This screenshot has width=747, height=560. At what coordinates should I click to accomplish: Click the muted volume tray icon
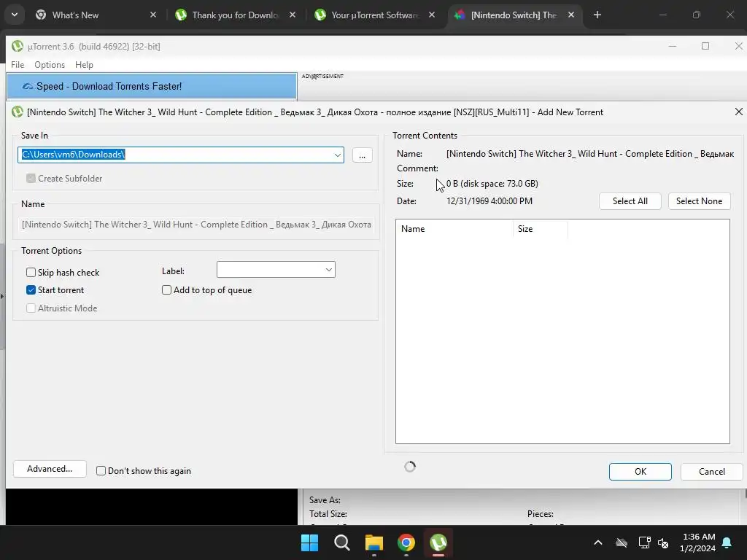(x=663, y=542)
